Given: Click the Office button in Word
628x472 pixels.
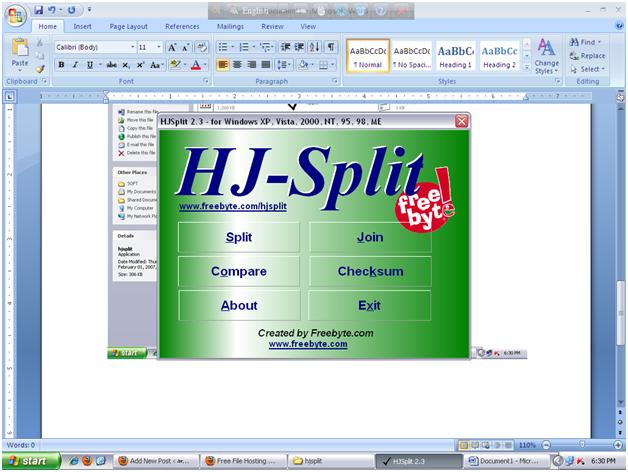Looking at the screenshot, I should pyautogui.click(x=15, y=15).
